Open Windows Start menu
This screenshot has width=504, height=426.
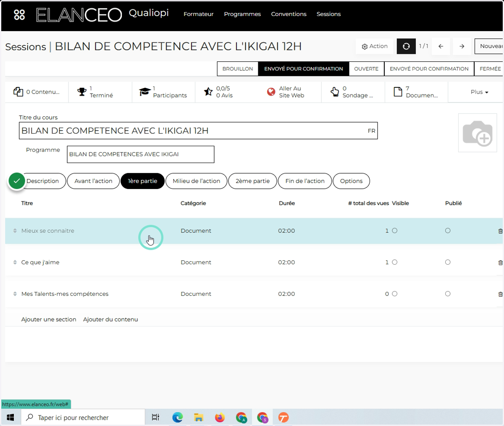[x=10, y=417]
